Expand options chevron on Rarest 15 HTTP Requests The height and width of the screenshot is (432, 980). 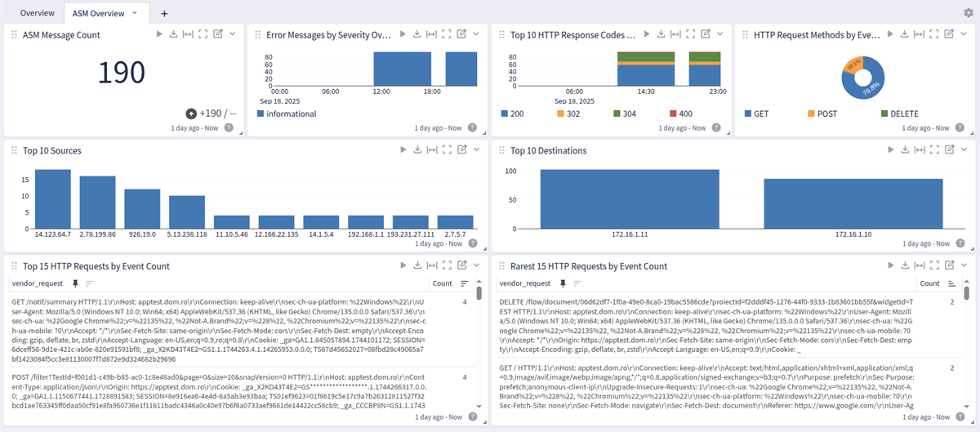tap(967, 266)
